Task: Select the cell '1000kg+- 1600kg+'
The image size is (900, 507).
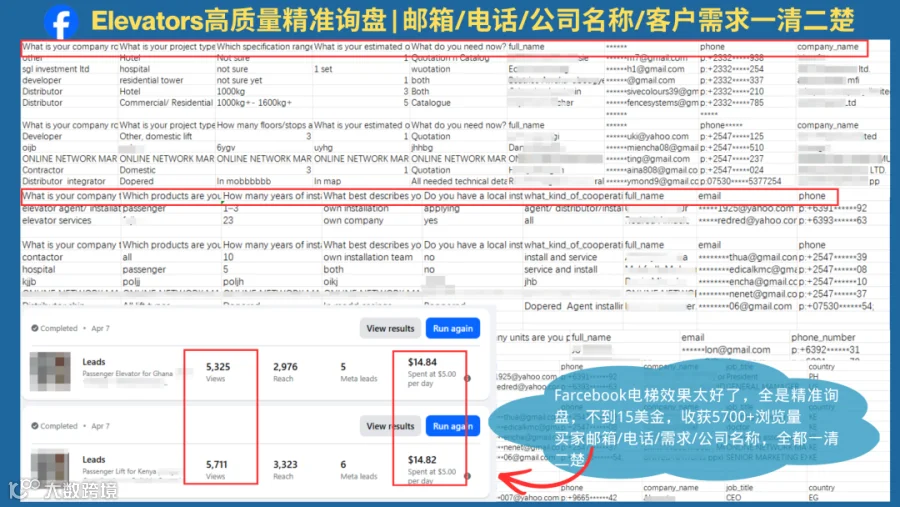Action: (x=254, y=103)
